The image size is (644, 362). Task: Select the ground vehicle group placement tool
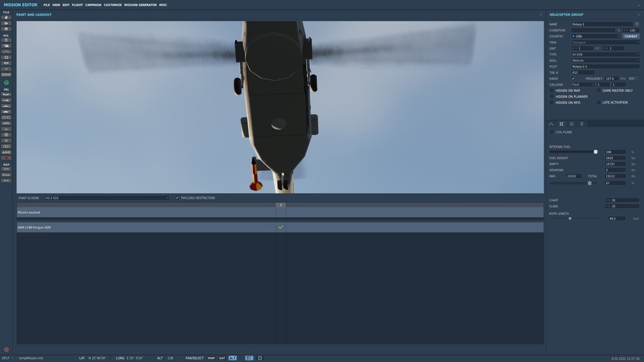coord(6,112)
